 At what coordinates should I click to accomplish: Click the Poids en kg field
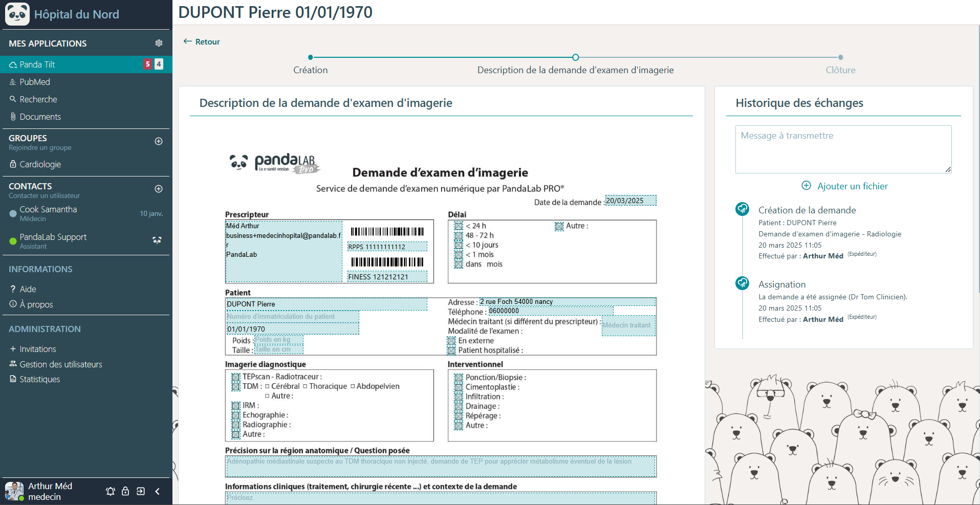279,340
